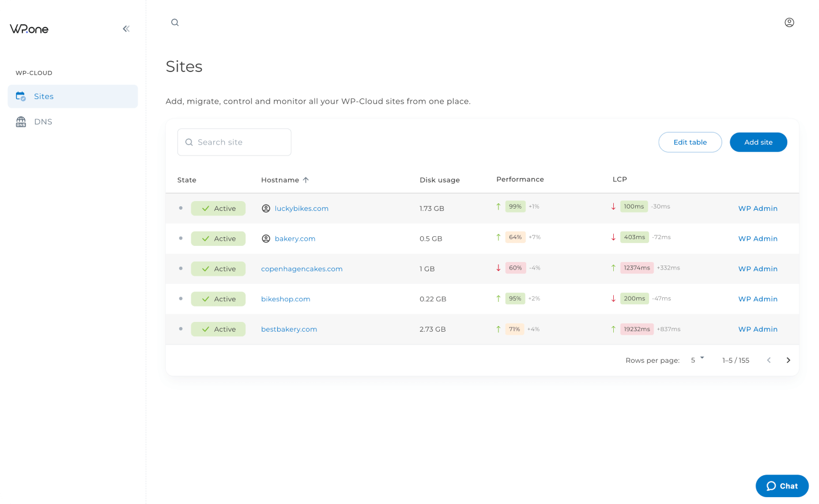Open the user account profile icon
Image resolution: width=819 pixels, height=504 pixels.
(x=790, y=22)
